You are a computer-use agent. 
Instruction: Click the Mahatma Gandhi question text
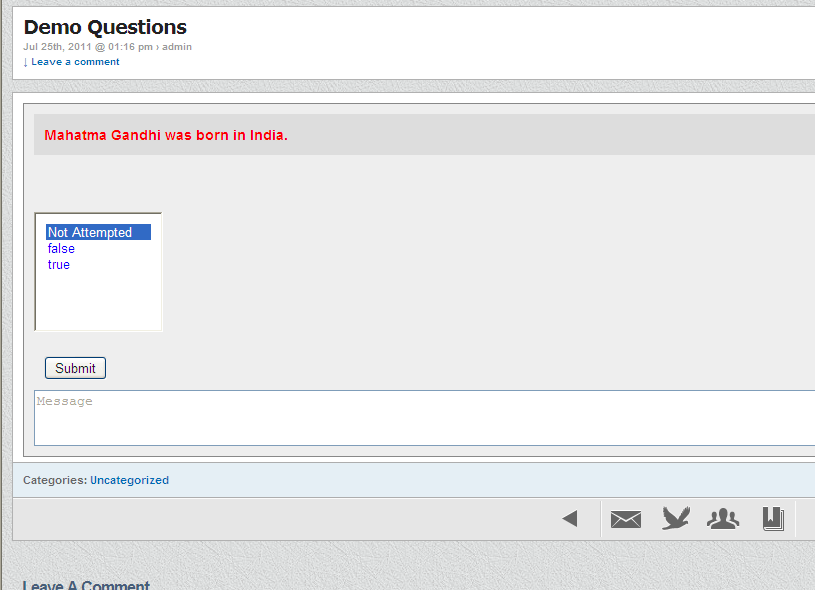[x=166, y=135]
